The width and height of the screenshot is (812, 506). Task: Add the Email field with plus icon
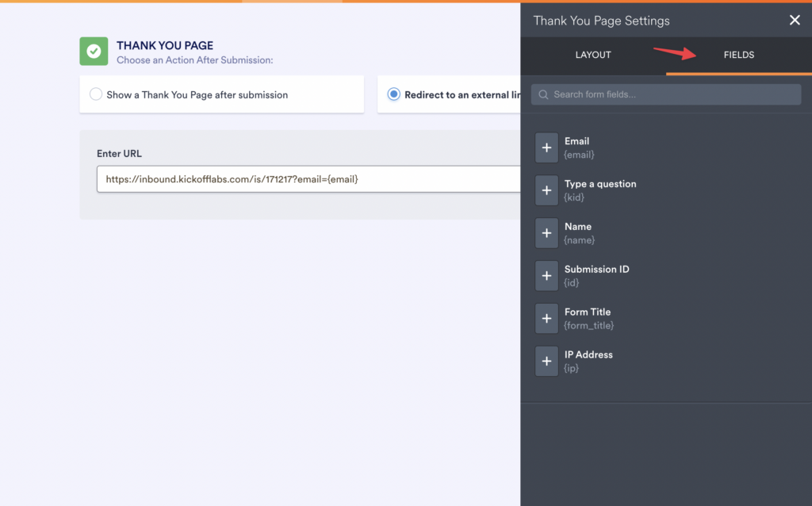(x=546, y=148)
